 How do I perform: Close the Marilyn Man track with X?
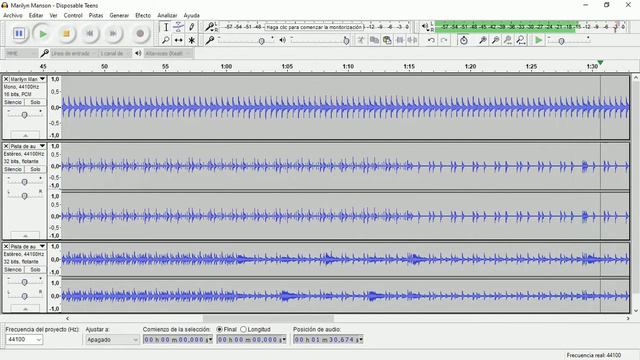tap(6, 79)
